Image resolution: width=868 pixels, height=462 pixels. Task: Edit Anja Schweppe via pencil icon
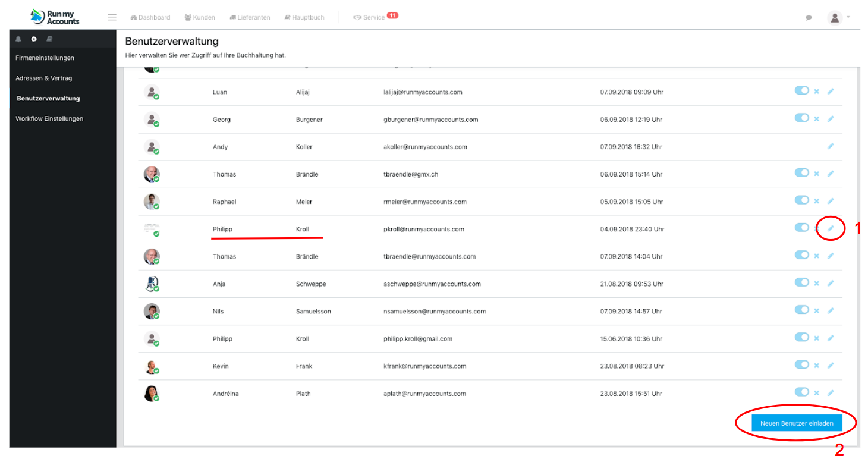pyautogui.click(x=831, y=284)
